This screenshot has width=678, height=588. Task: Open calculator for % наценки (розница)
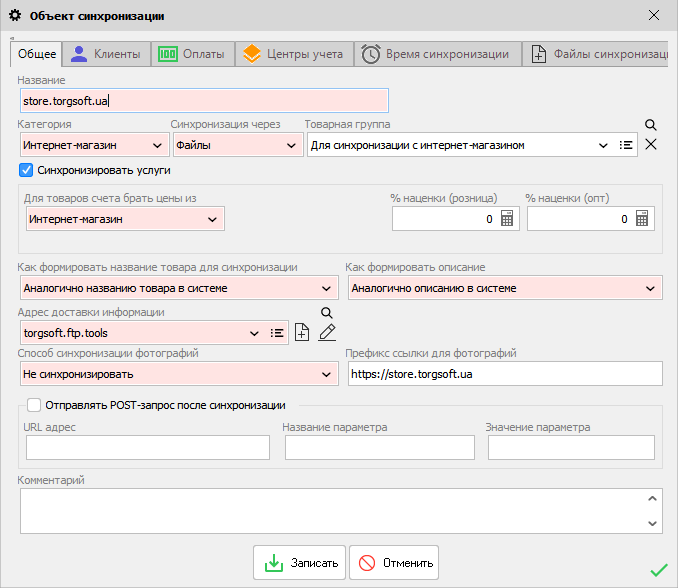tap(507, 219)
